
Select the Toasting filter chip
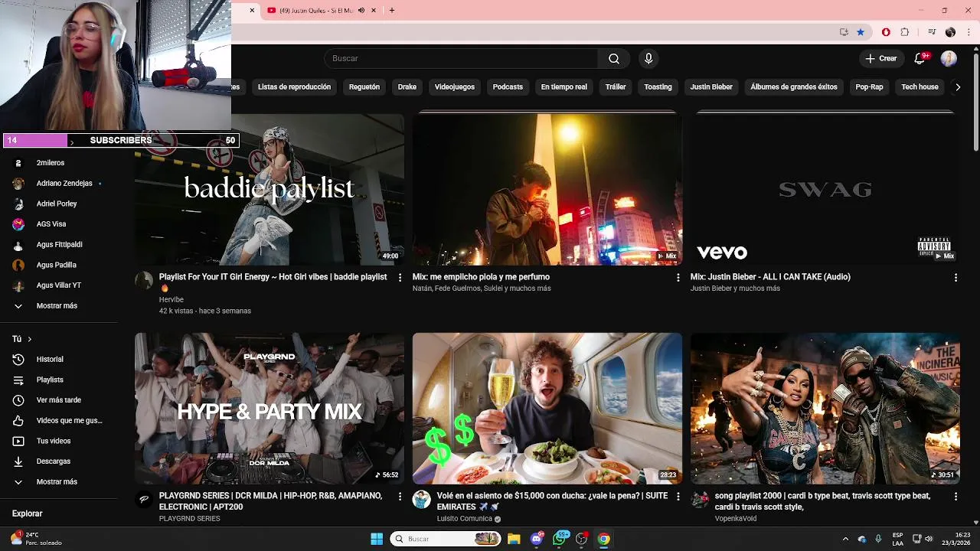coord(658,87)
